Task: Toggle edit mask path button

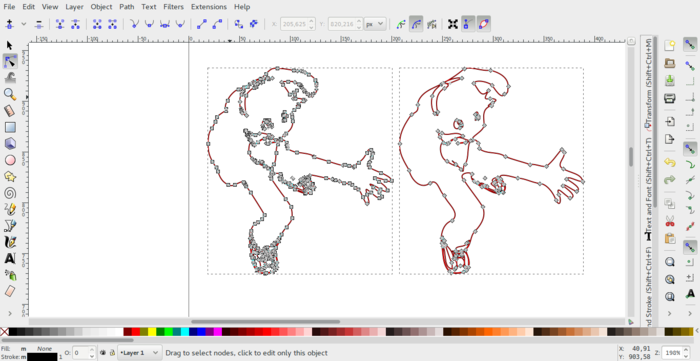Action: click(x=416, y=24)
